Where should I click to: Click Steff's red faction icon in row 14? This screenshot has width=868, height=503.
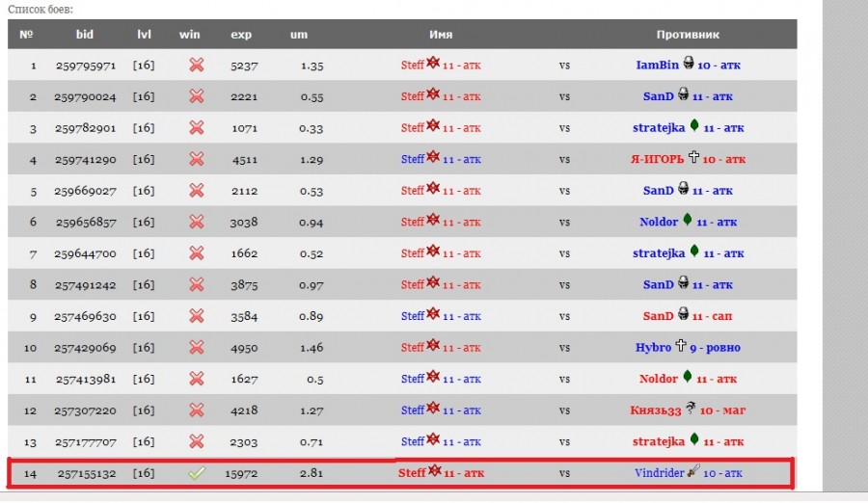pyautogui.click(x=434, y=471)
